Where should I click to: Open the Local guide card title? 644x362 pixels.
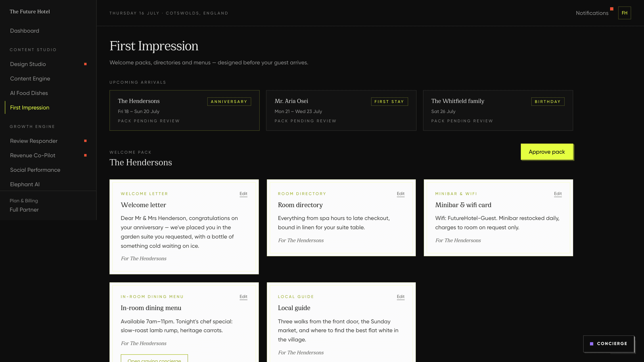[294, 308]
